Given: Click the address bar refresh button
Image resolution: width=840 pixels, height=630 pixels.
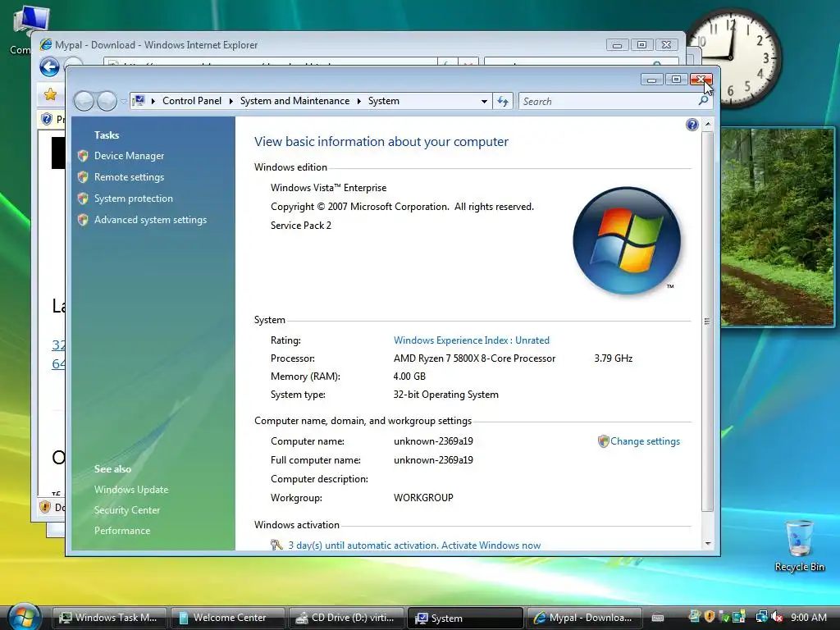Looking at the screenshot, I should (x=503, y=101).
